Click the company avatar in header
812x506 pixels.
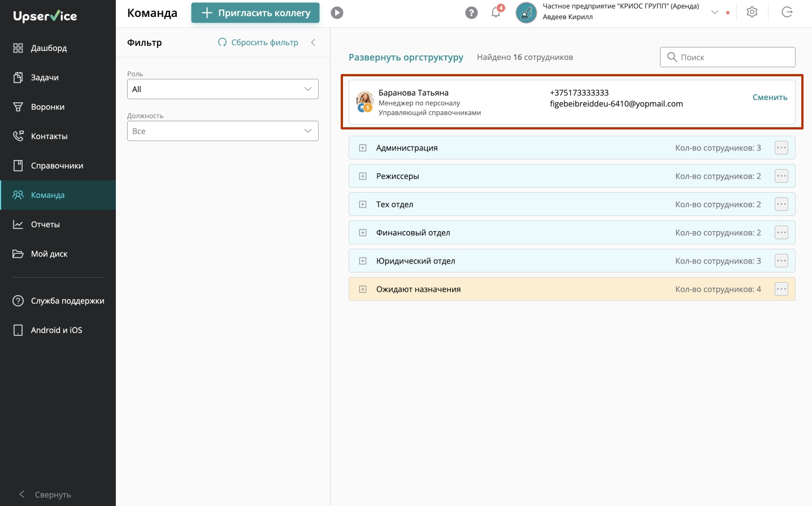526,12
